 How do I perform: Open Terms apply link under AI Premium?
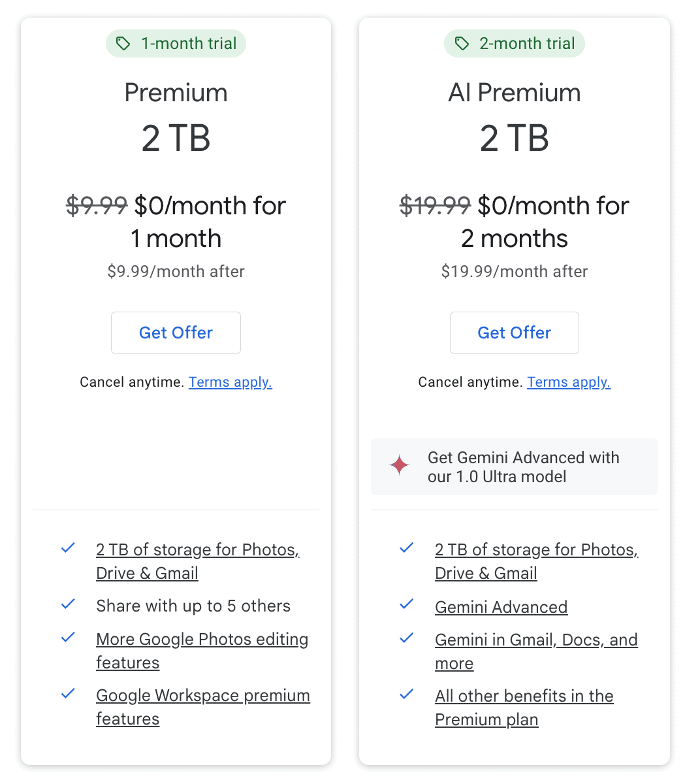[568, 382]
